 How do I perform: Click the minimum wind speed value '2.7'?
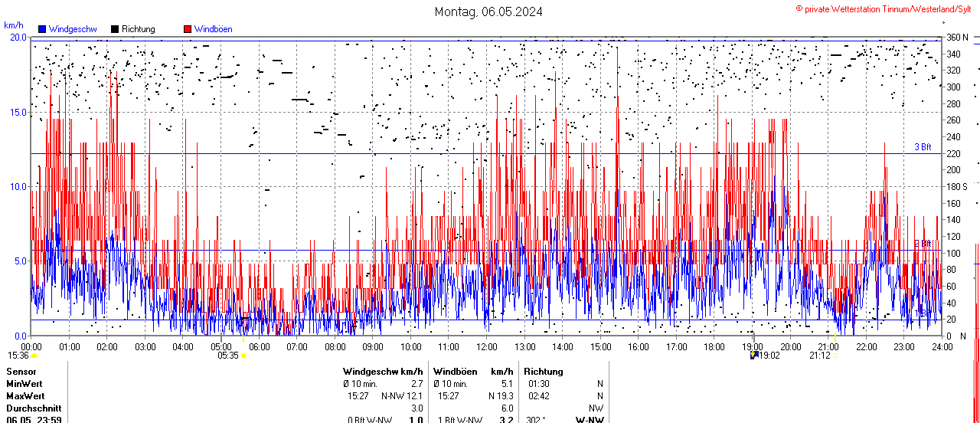[x=417, y=384]
